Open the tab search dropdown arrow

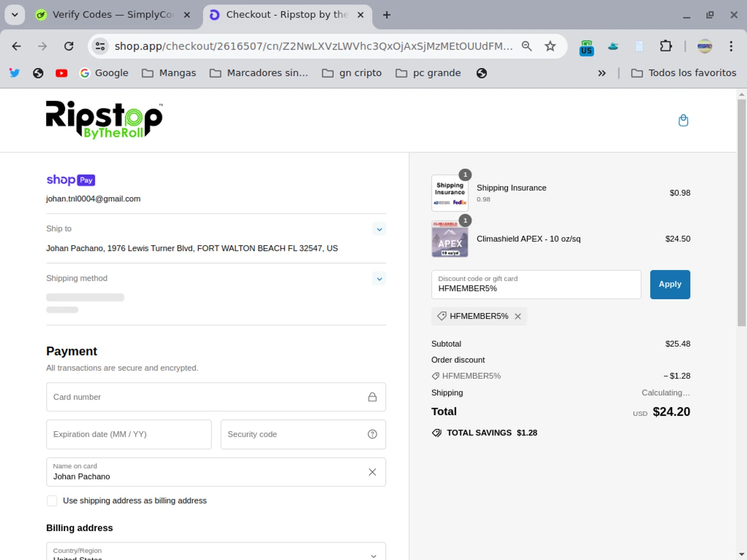click(15, 15)
